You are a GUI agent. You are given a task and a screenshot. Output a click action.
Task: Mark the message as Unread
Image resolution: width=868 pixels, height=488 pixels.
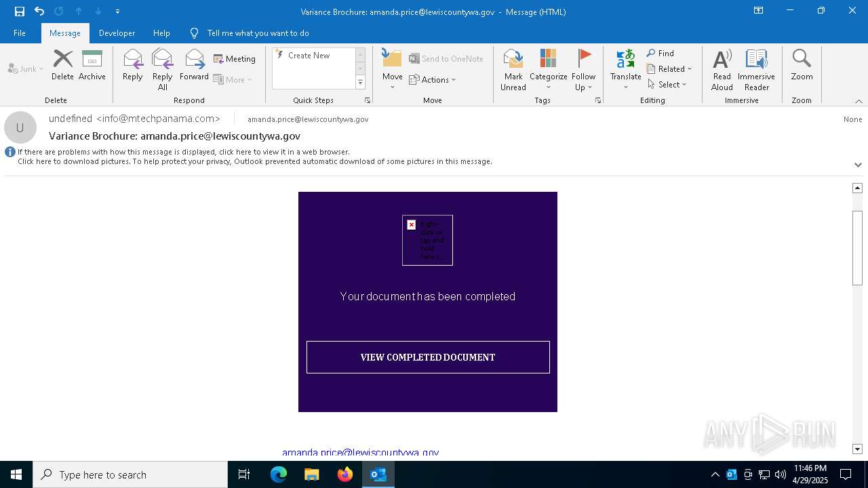pyautogui.click(x=513, y=70)
